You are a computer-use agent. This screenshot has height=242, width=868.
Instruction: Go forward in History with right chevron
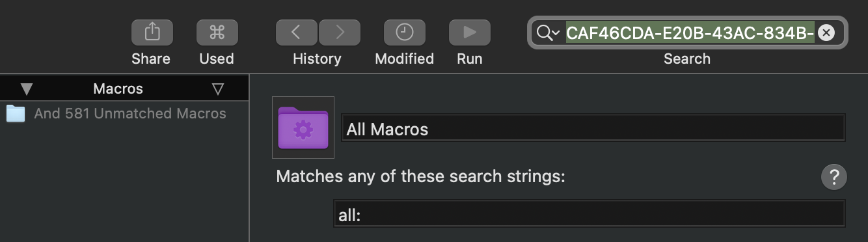pyautogui.click(x=339, y=32)
